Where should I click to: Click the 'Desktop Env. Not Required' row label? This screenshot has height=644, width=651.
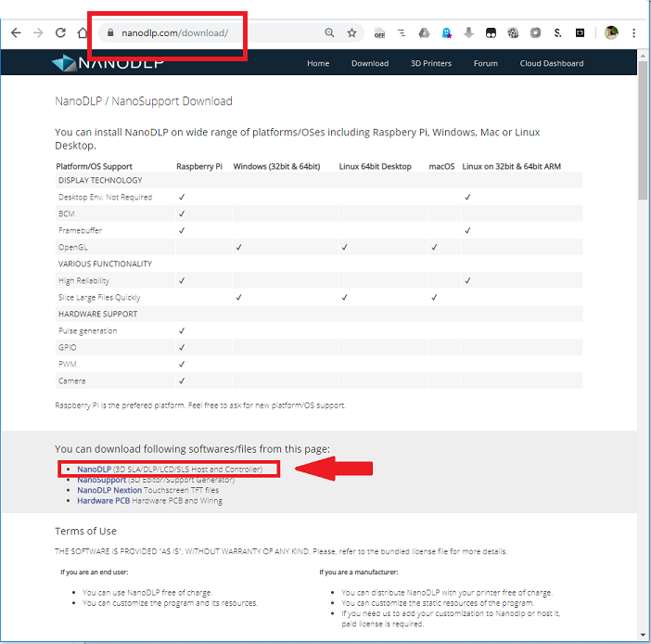click(x=106, y=197)
